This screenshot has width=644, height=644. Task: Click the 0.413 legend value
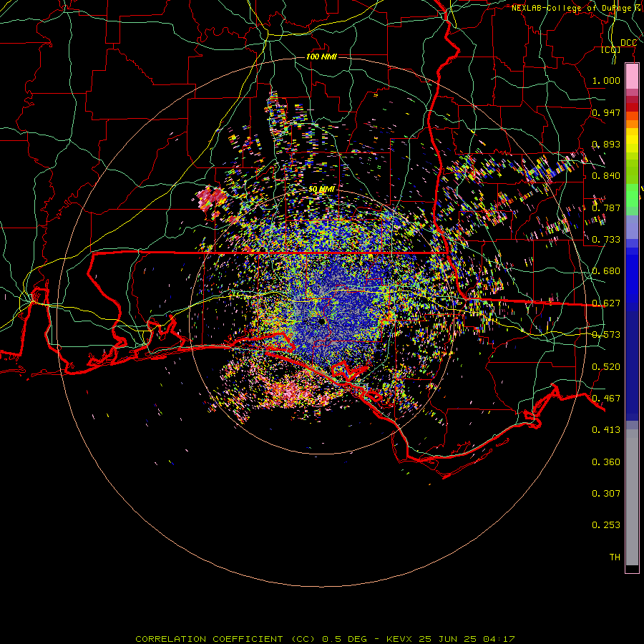pyautogui.click(x=606, y=430)
